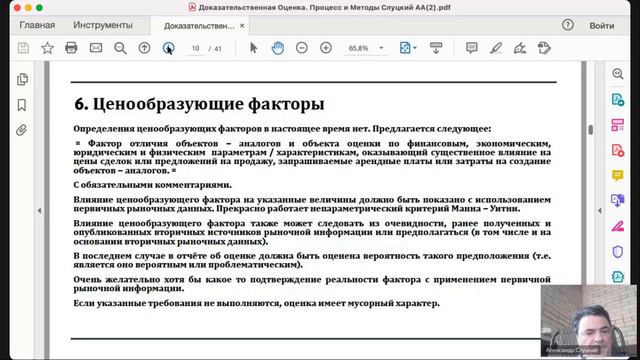Open the find text magnifier

(120, 48)
